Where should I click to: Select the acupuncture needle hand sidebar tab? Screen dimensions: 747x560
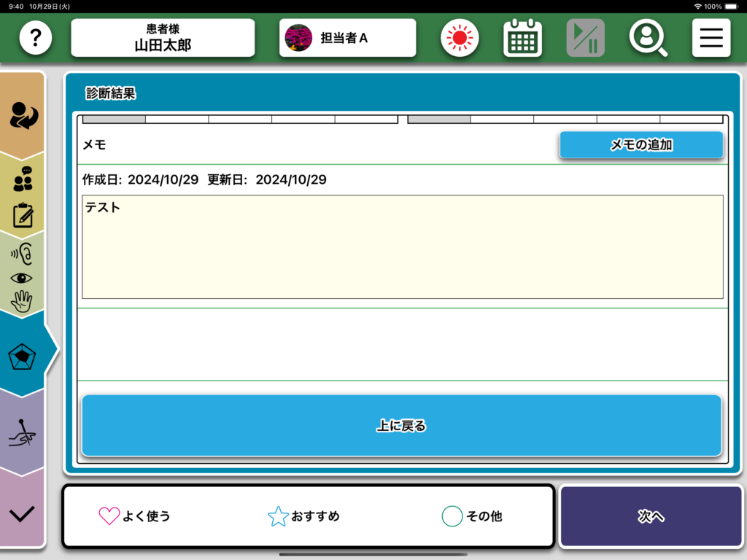tap(23, 434)
